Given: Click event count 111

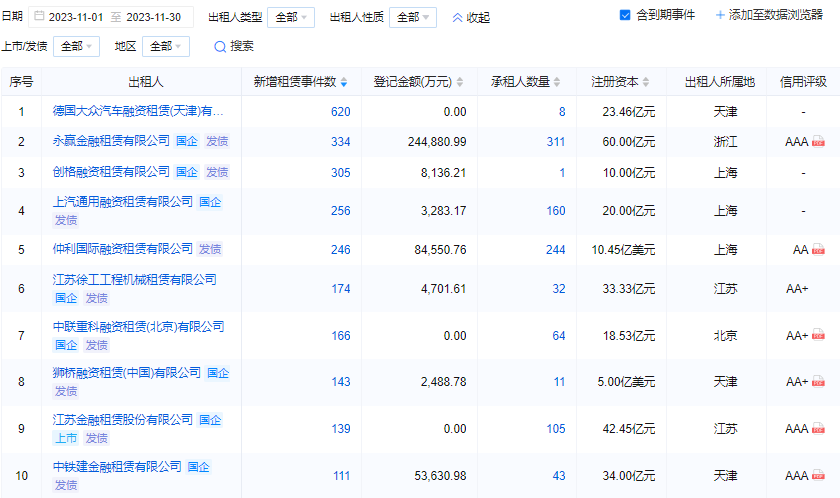Looking at the screenshot, I should click(341, 476).
